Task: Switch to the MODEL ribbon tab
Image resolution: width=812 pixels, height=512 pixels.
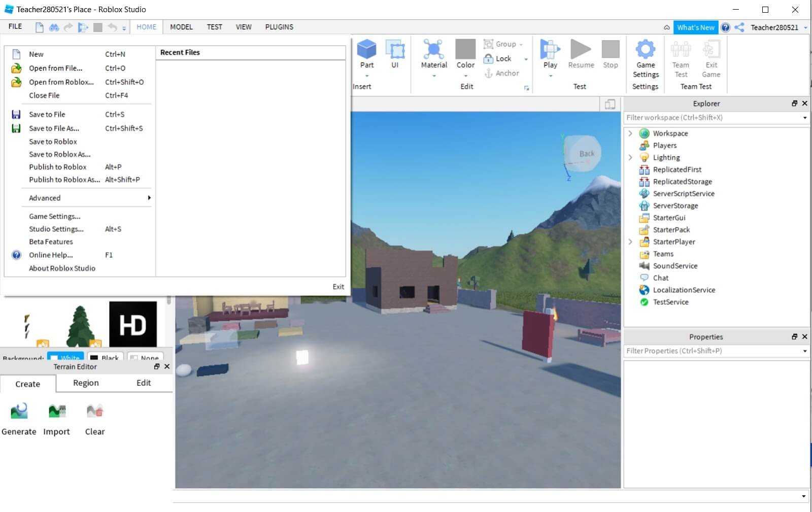Action: [181, 27]
